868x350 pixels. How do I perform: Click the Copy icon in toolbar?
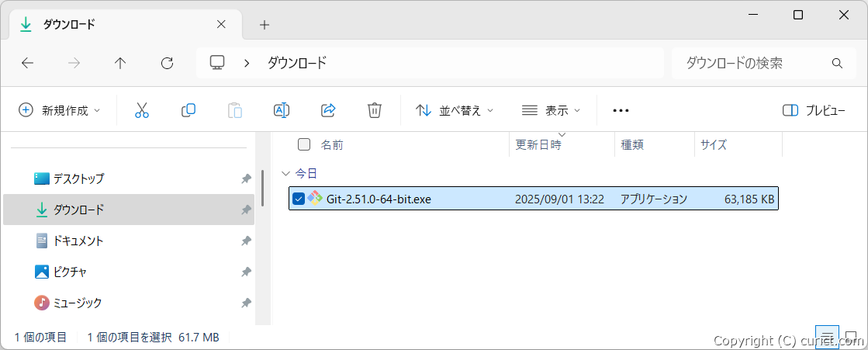pyautogui.click(x=188, y=110)
